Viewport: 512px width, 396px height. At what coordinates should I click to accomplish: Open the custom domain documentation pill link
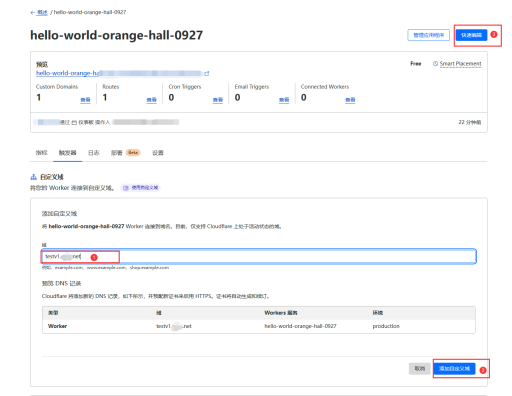coord(141,188)
